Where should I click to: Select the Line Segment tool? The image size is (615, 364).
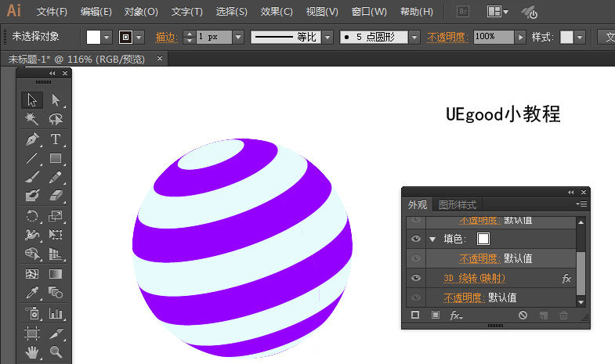(x=32, y=158)
